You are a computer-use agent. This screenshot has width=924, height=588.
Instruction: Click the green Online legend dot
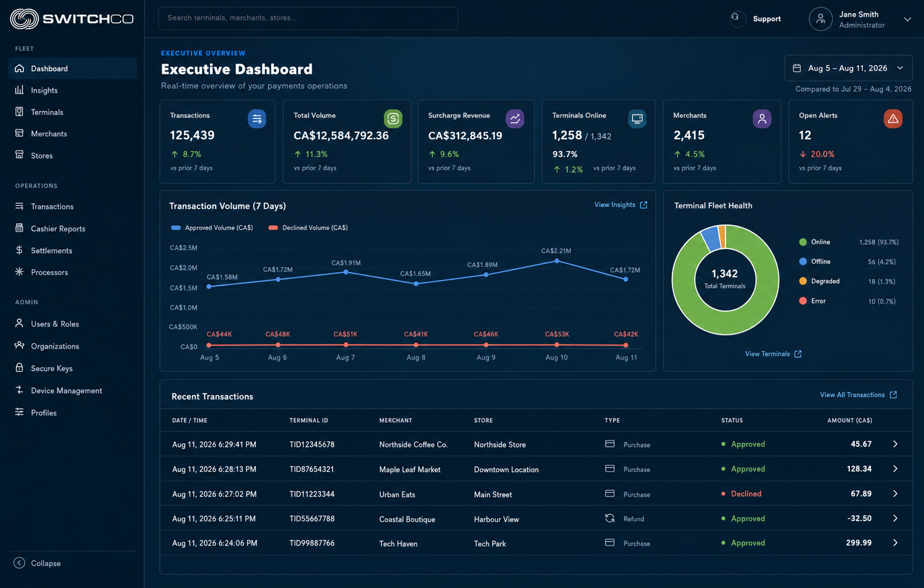[x=803, y=242]
